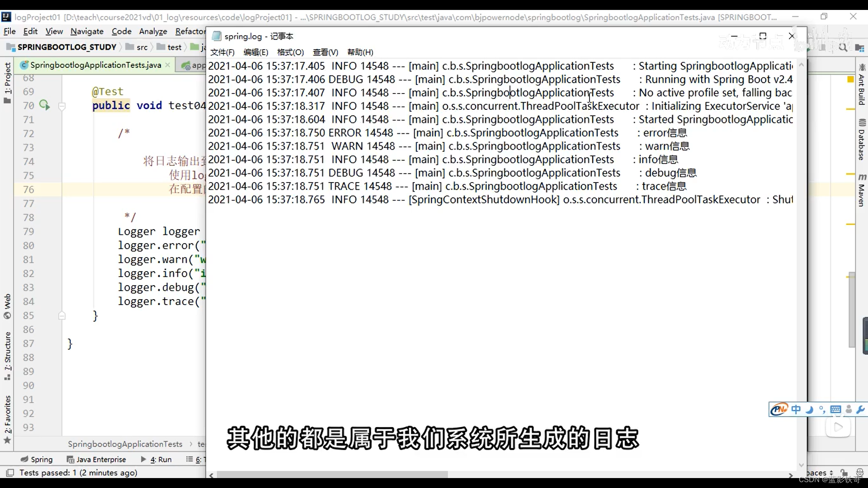
Task: Minimize the spring.log Notepad window
Action: [734, 36]
